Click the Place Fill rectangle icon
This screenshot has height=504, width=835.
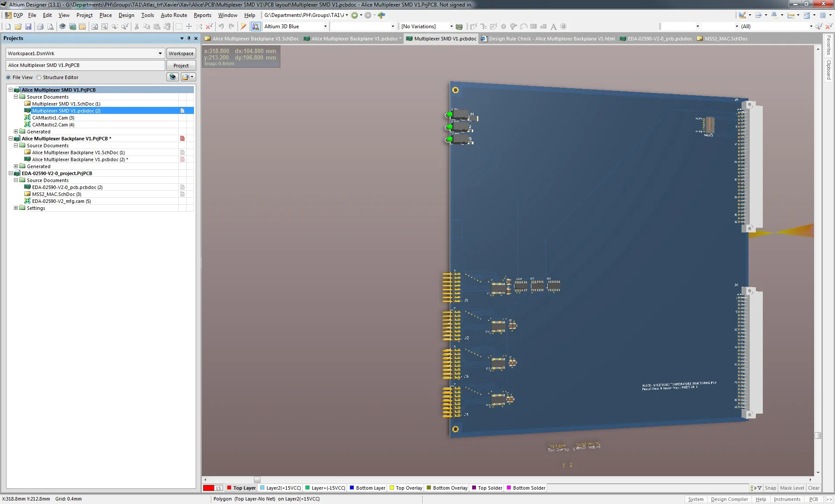click(534, 27)
